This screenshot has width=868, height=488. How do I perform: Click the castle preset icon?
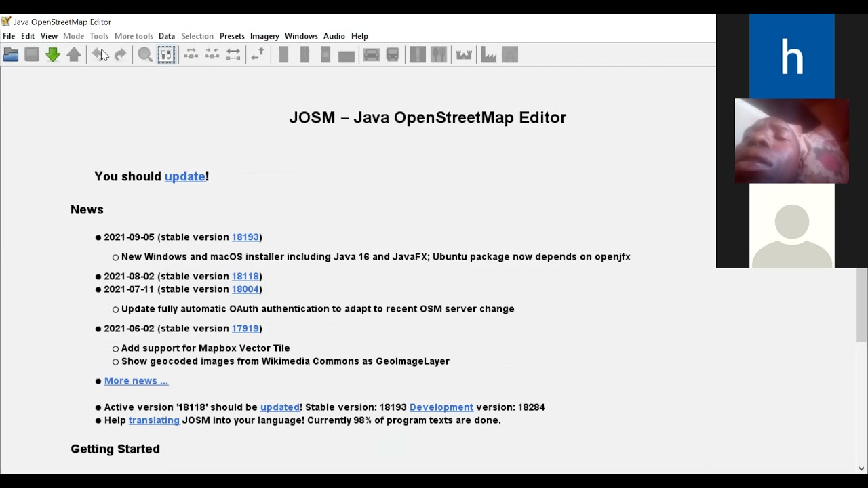[464, 55]
